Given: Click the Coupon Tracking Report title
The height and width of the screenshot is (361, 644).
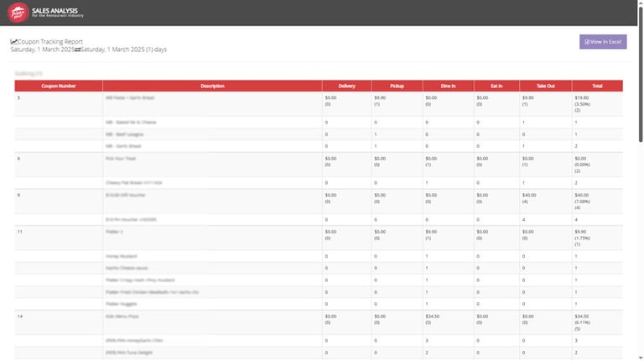Looking at the screenshot, I should [x=50, y=41].
